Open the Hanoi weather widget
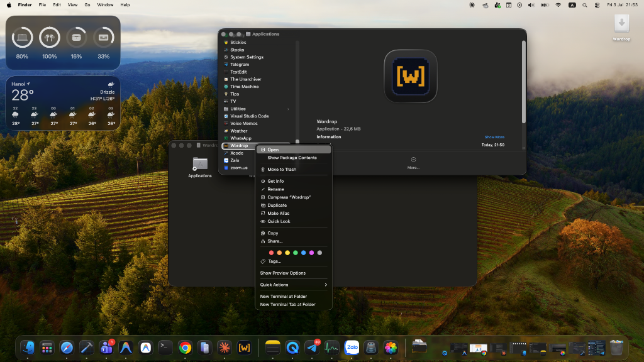The image size is (644, 362). tap(63, 104)
